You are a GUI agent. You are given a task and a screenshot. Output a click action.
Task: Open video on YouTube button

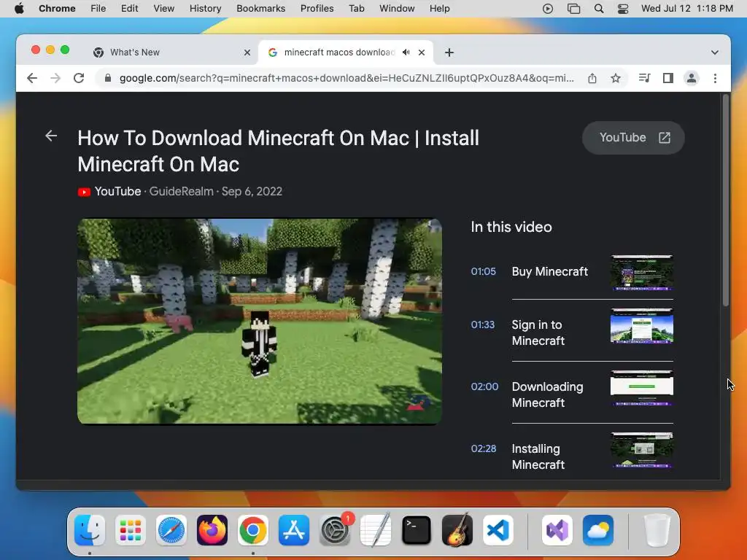pos(634,138)
